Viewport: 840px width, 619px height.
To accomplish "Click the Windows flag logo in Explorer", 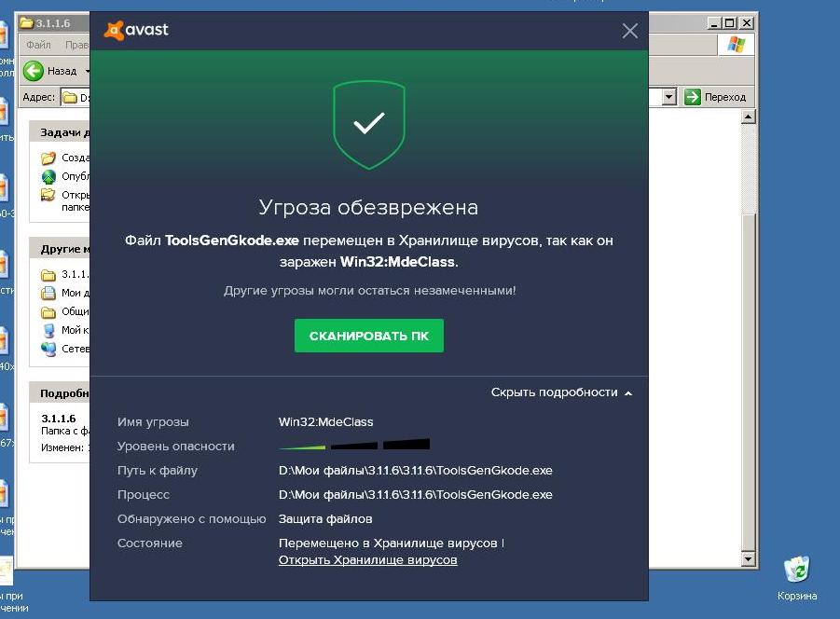I will 737,45.
